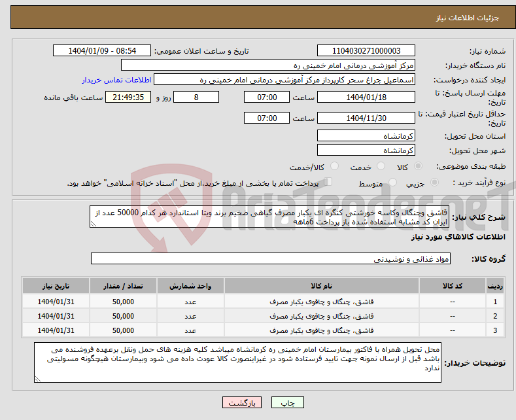The image size is (516, 420).
Task: Click the request creator name field
Action: [x=284, y=80]
